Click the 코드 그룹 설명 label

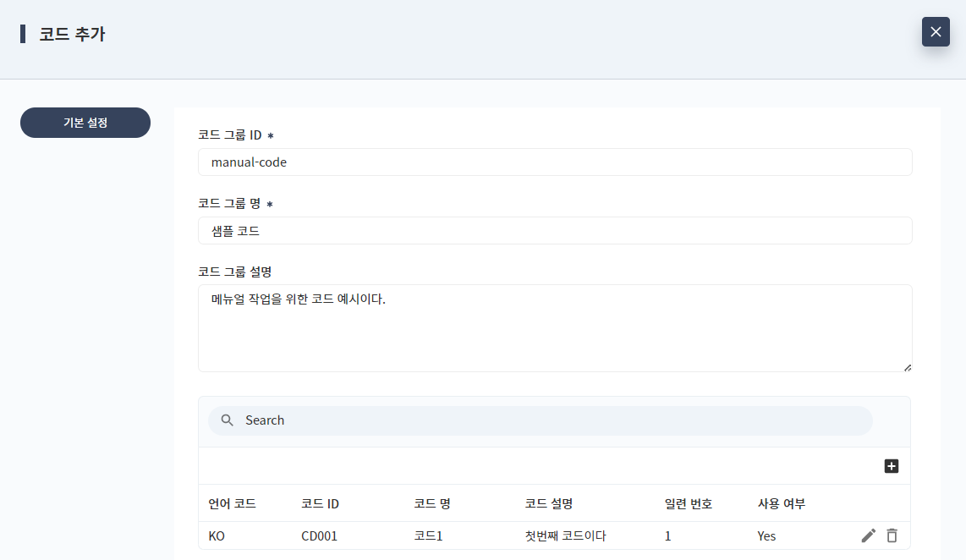(x=234, y=272)
